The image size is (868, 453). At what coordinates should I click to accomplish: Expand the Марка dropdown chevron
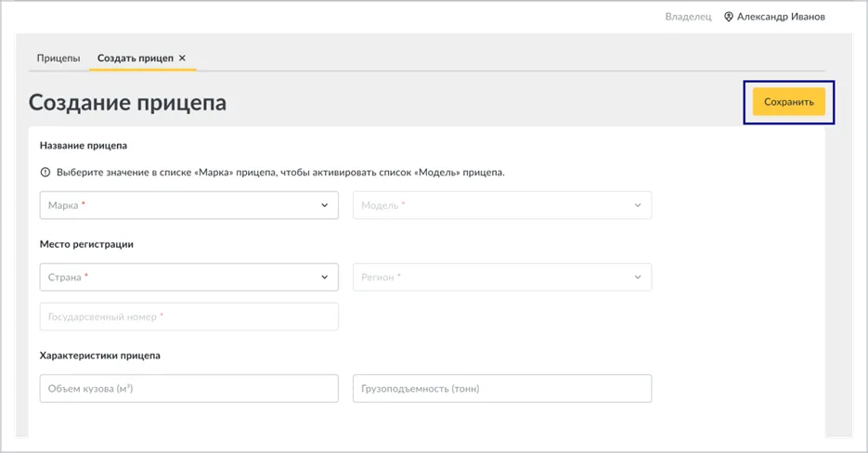pos(324,205)
